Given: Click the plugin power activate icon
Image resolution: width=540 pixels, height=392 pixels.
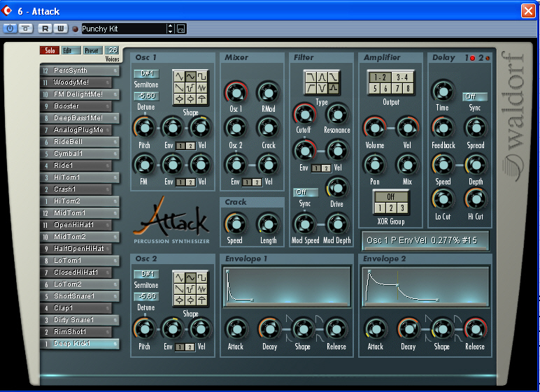Looking at the screenshot, I should pos(10,29).
